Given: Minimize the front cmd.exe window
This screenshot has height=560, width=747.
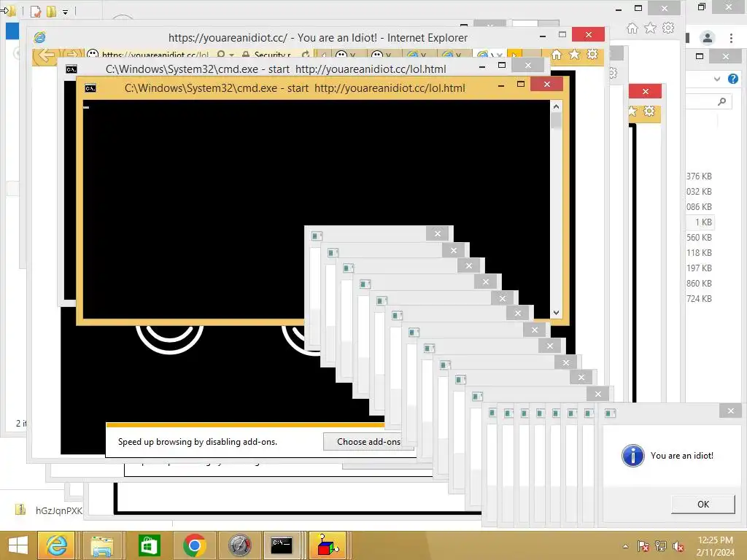Looking at the screenshot, I should pos(501,86).
